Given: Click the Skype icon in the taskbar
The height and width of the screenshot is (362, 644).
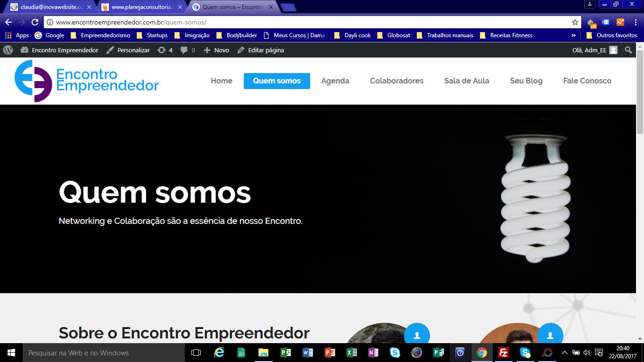Looking at the screenshot, I should coord(395,353).
